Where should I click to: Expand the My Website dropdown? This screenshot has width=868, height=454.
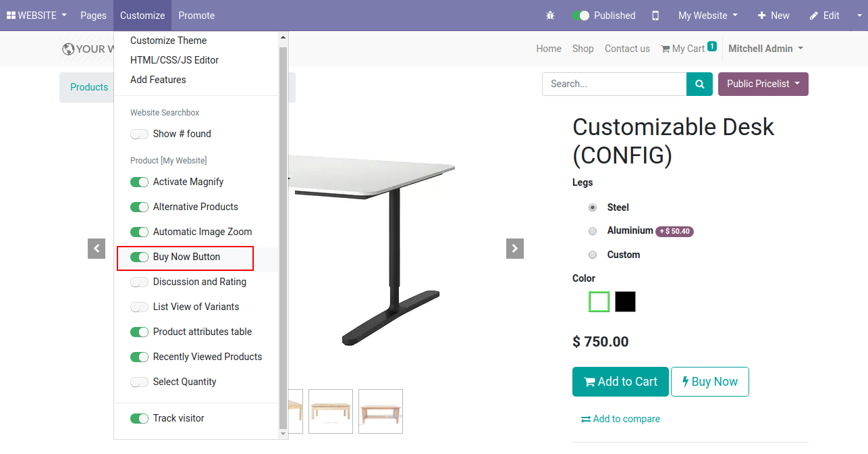(707, 16)
